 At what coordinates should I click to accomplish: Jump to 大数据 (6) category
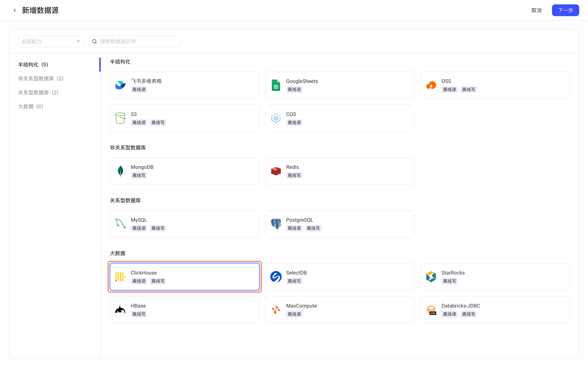31,107
